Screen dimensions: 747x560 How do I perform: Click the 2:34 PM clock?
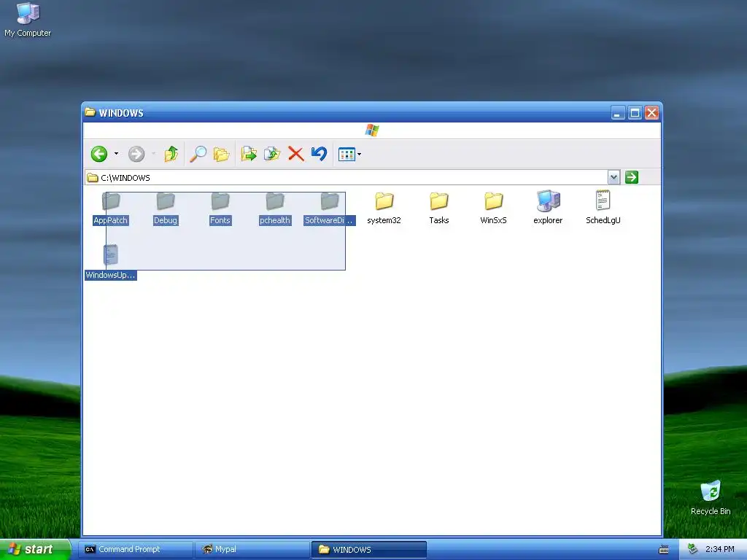(x=720, y=549)
